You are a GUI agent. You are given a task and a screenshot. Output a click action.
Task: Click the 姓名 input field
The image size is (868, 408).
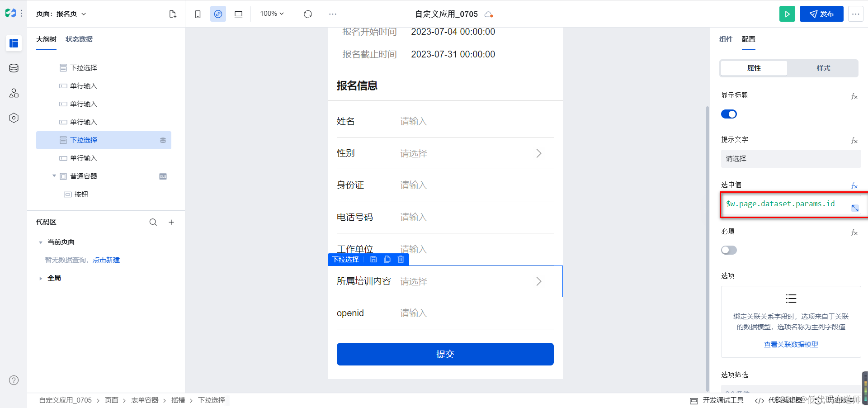(476, 121)
